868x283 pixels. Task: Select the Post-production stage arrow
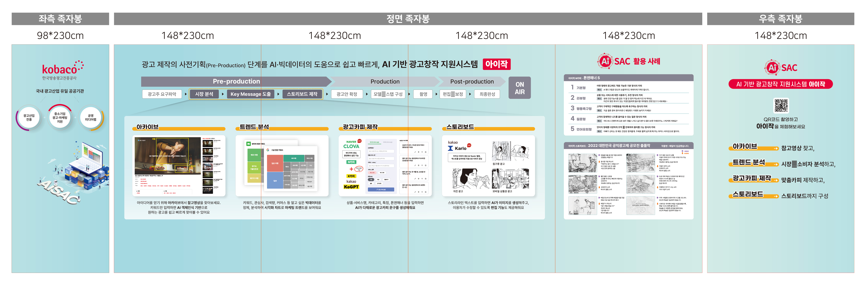coord(472,82)
